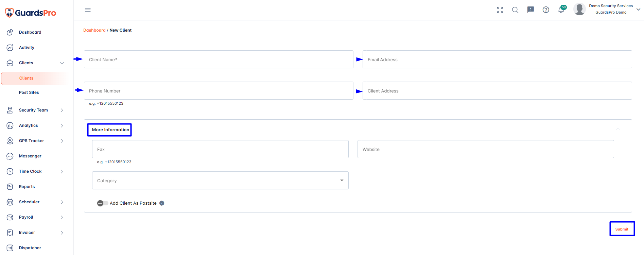Open the search magnifier icon
Viewport: 644px width, 255px height.
pyautogui.click(x=515, y=10)
